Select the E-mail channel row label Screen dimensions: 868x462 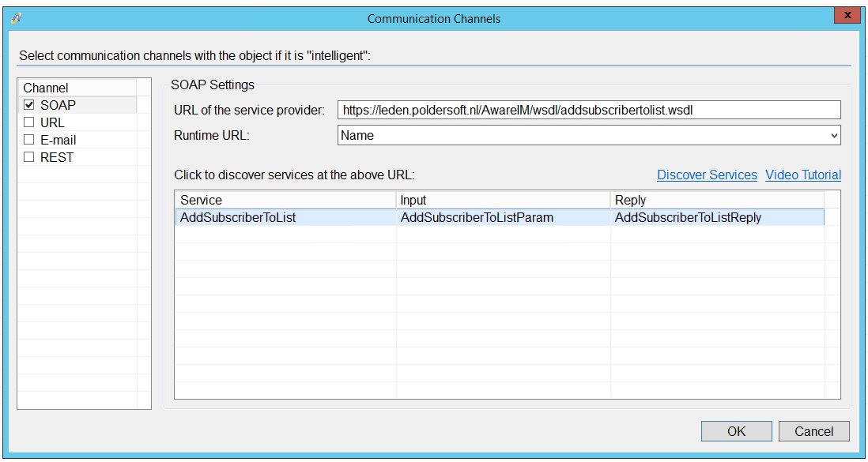[x=58, y=140]
